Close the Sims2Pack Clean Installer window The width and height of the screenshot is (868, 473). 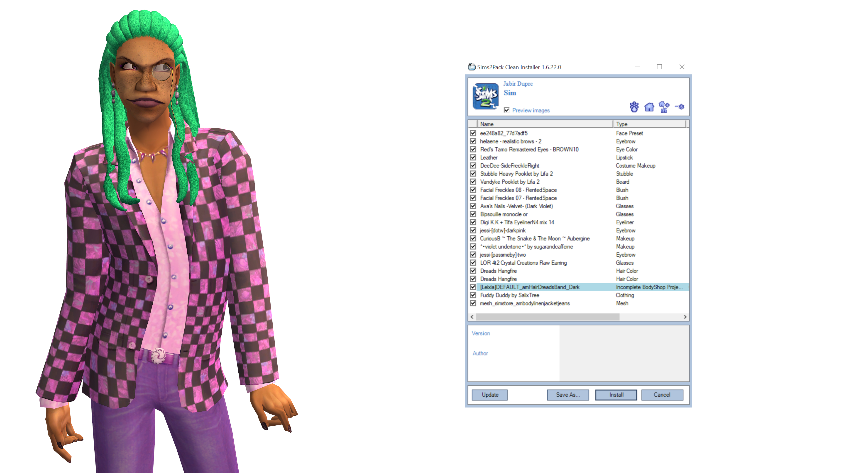(x=682, y=67)
